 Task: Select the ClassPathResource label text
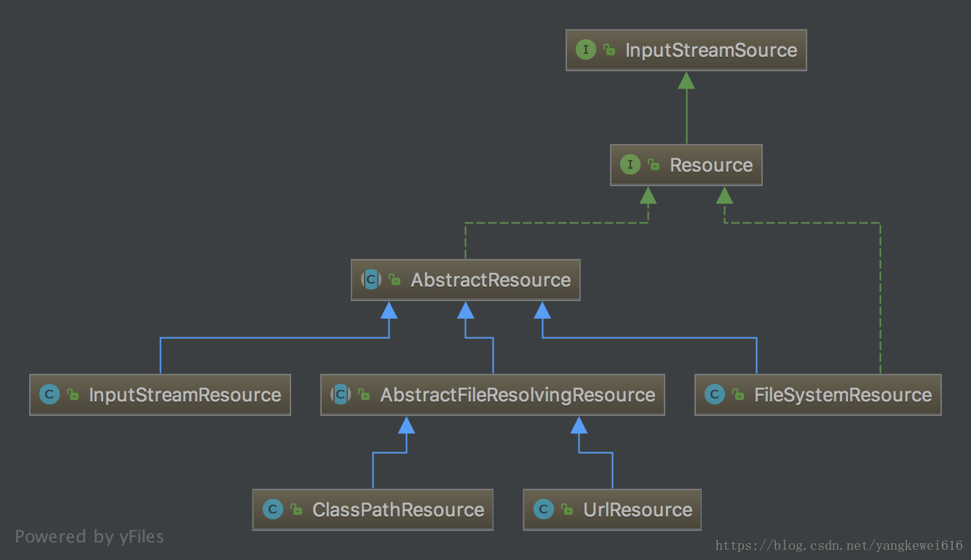pos(398,510)
